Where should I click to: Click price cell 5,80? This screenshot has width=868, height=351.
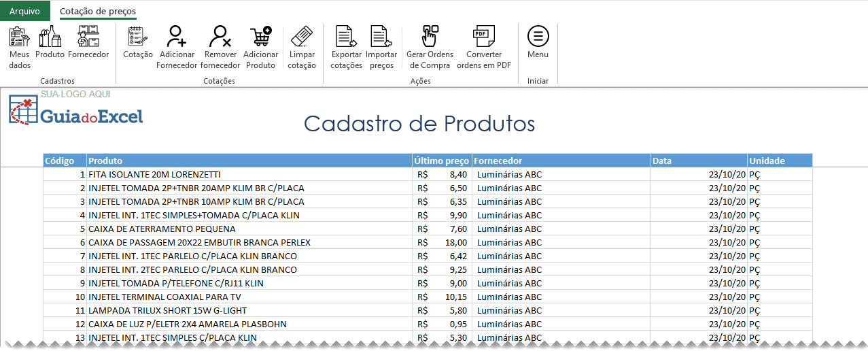coord(442,310)
